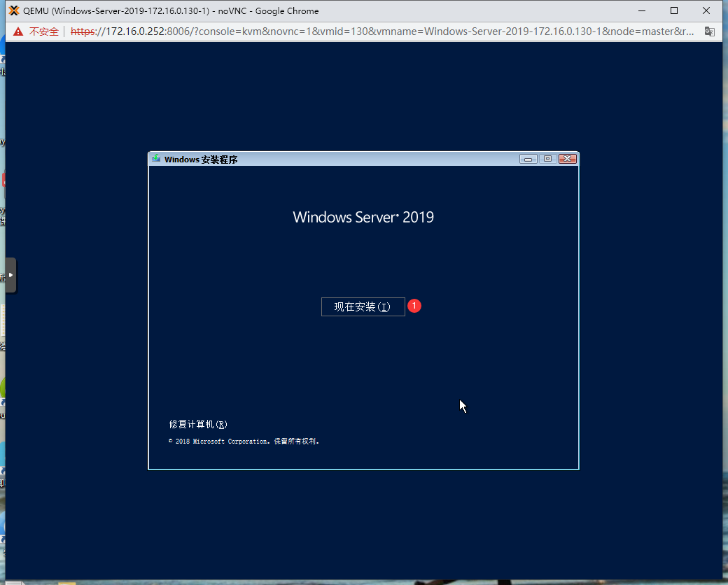728x585 pixels.
Task: Click the 现在安装(I) install now button
Action: (x=363, y=306)
